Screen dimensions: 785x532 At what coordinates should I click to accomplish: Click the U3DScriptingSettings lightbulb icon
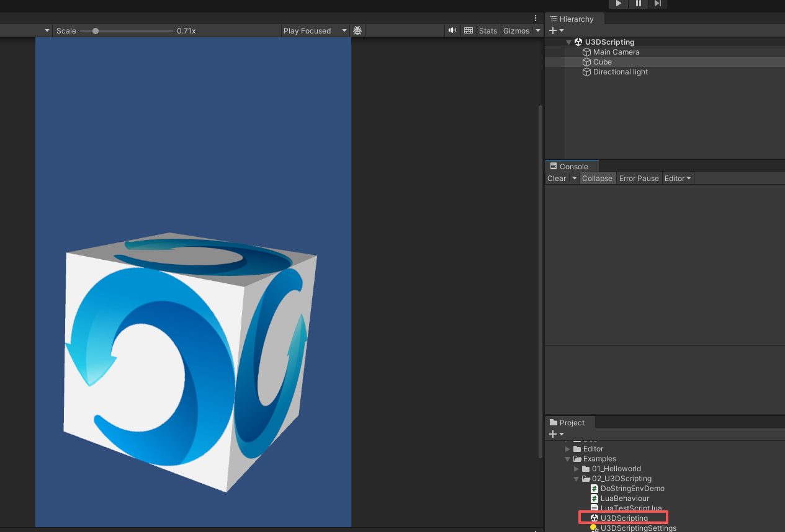tap(594, 528)
